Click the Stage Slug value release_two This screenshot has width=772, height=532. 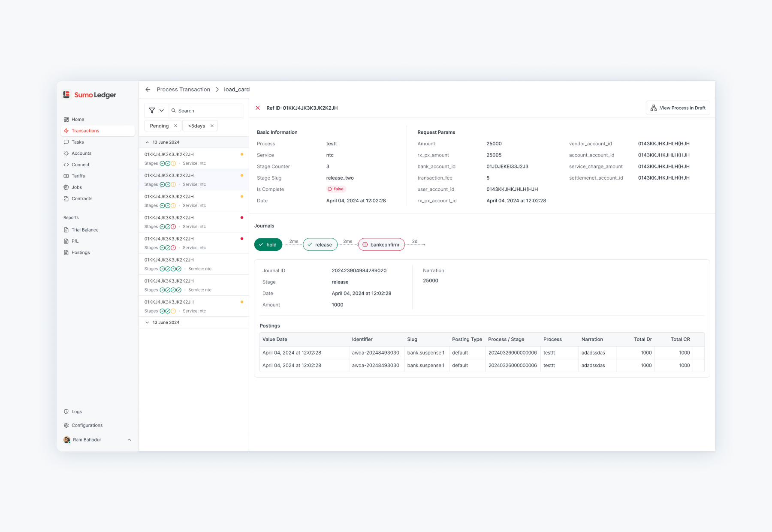pyautogui.click(x=340, y=178)
